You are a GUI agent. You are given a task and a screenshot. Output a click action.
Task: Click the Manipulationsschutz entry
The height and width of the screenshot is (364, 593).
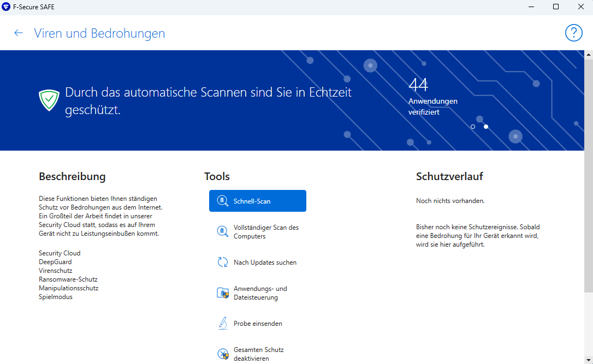(x=68, y=288)
